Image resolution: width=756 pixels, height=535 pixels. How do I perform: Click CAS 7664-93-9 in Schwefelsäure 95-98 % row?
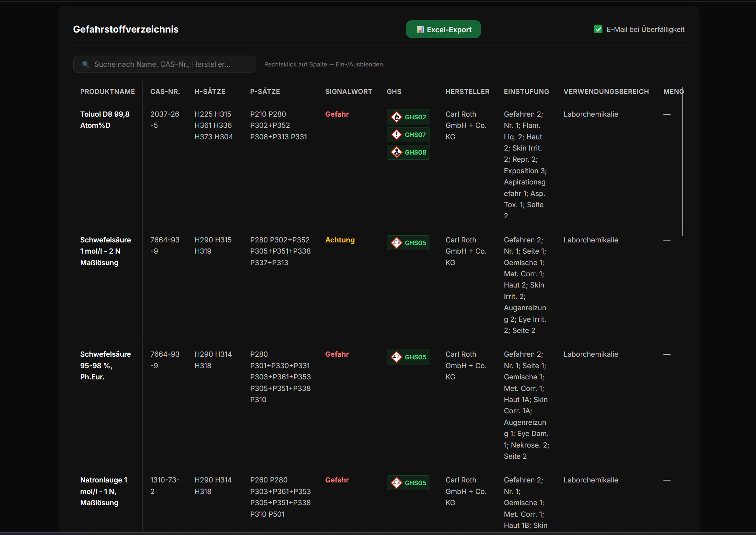click(165, 360)
